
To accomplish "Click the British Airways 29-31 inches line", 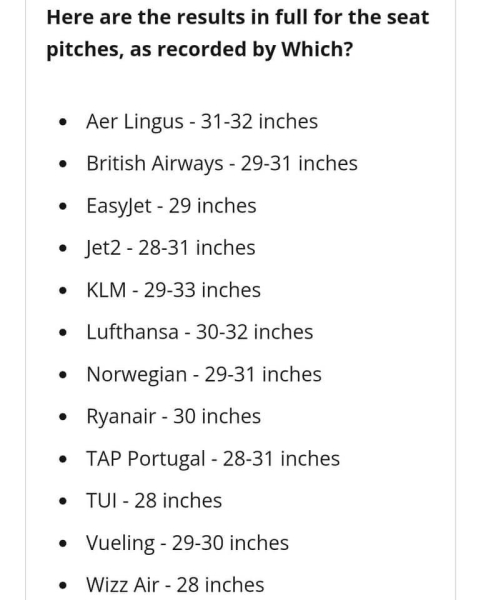I will (222, 164).
